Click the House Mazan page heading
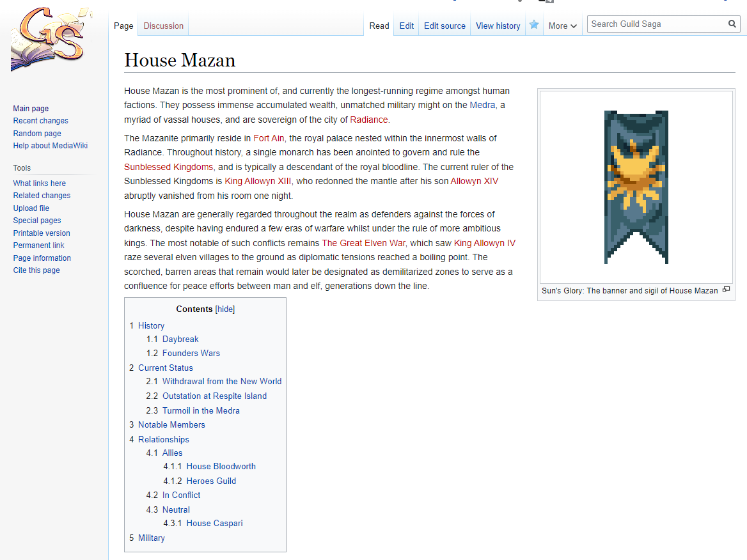 pyautogui.click(x=180, y=61)
